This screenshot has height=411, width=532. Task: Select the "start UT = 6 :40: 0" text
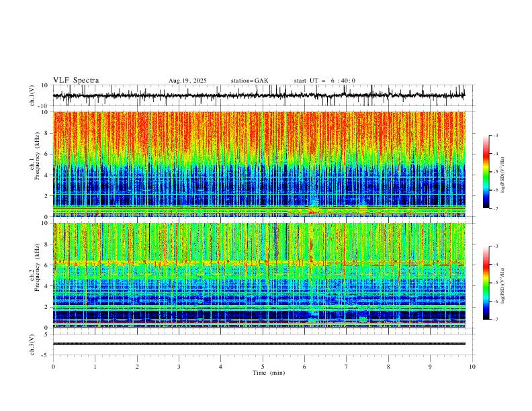(x=324, y=81)
